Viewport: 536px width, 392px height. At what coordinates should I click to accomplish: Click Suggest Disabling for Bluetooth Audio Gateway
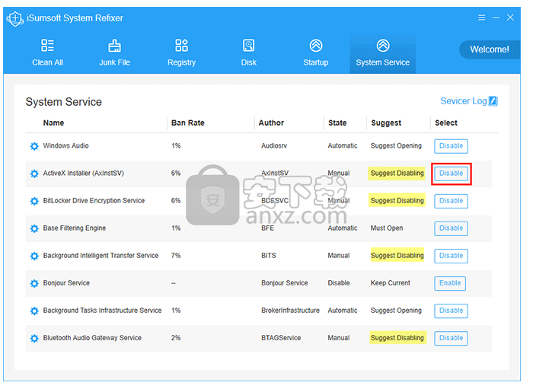click(397, 338)
